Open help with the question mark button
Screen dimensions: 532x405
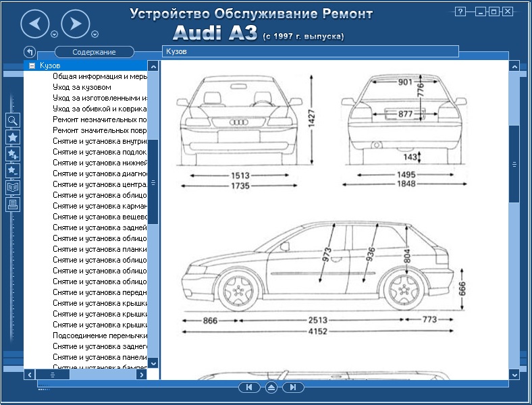click(460, 11)
